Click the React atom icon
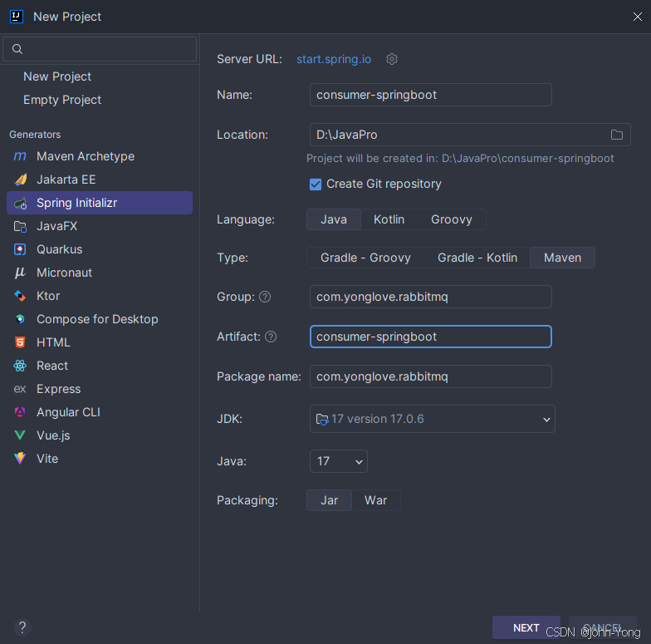Viewport: 651px width, 644px height. (20, 366)
